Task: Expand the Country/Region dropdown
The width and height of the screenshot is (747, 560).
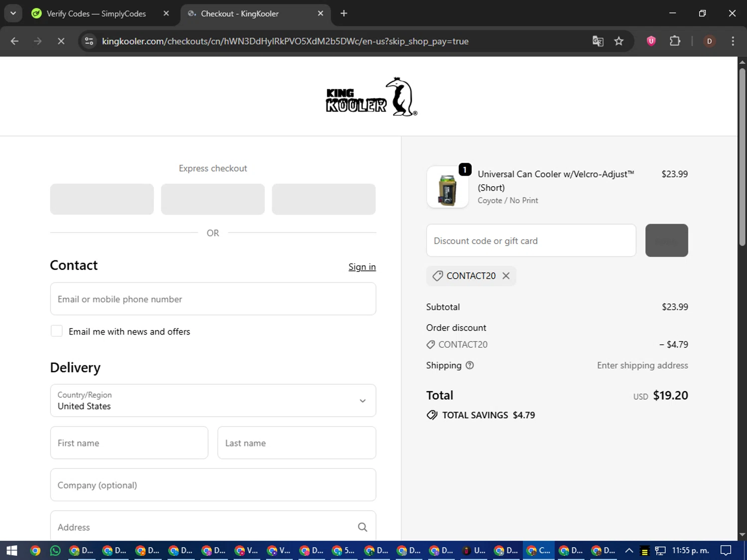Action: [213, 400]
